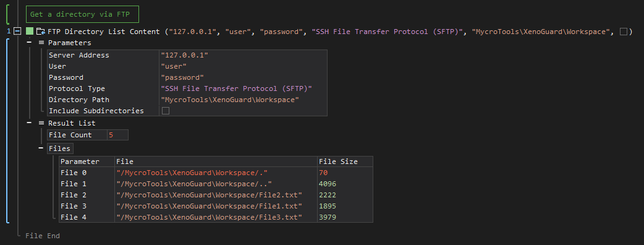Screen dimensions: 644x245
Task: Select the Files label button
Action: [60, 148]
